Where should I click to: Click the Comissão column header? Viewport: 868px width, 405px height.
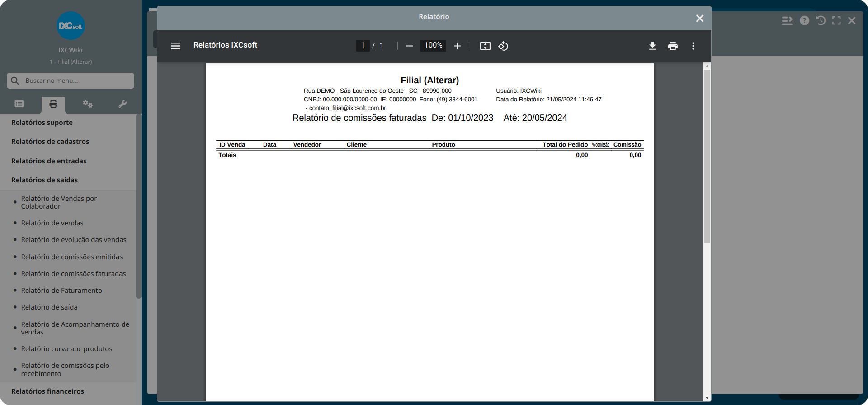[627, 145]
